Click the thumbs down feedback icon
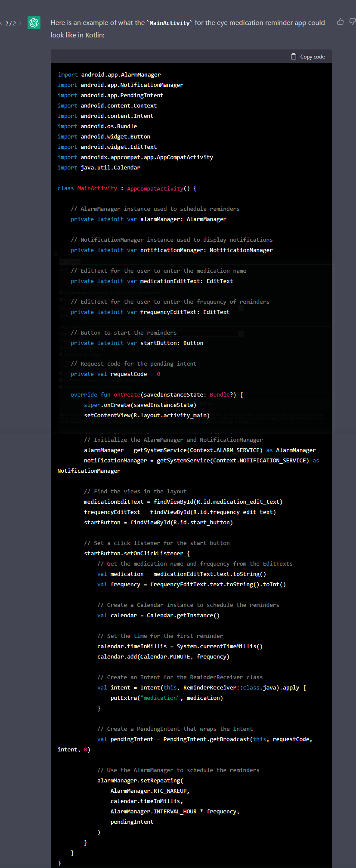 pyautogui.click(x=353, y=22)
